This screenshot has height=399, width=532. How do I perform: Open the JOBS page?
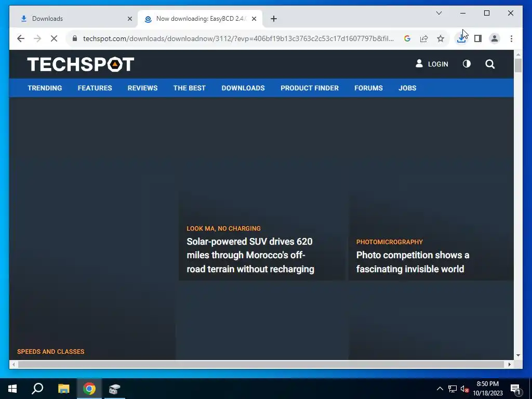tap(407, 88)
